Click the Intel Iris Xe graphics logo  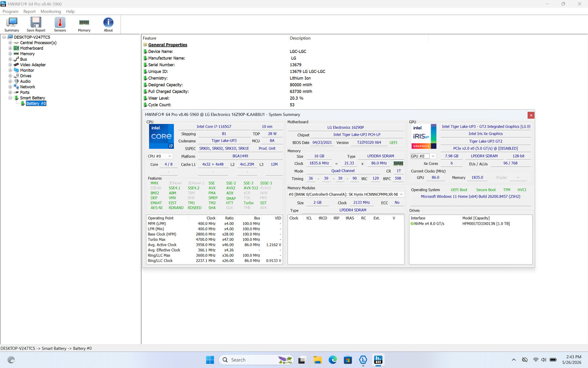(x=424, y=136)
